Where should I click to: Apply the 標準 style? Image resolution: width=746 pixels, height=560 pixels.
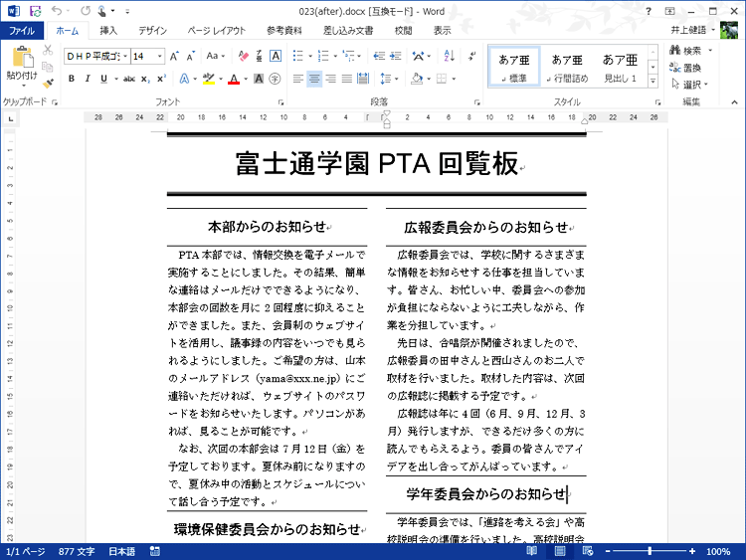[514, 67]
